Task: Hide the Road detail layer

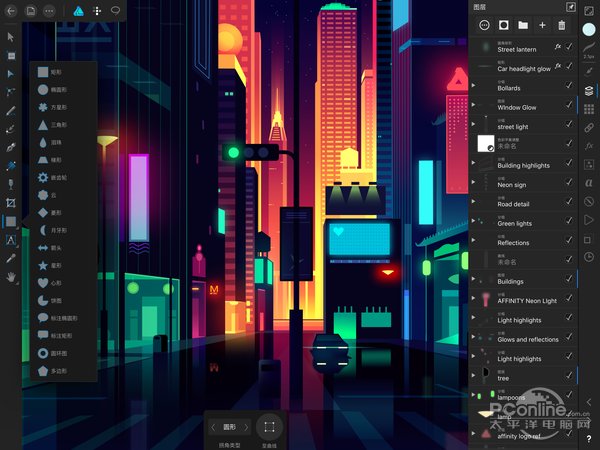Action: pos(569,201)
